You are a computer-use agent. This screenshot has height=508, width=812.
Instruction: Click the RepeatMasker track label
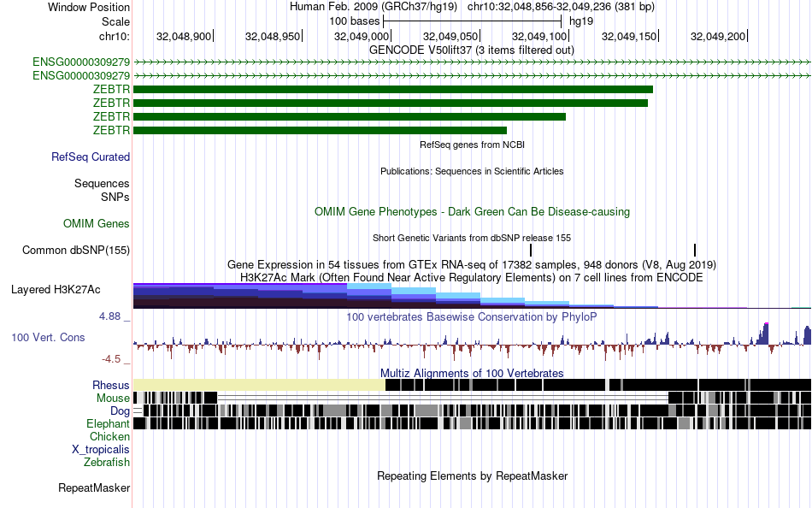click(x=94, y=487)
